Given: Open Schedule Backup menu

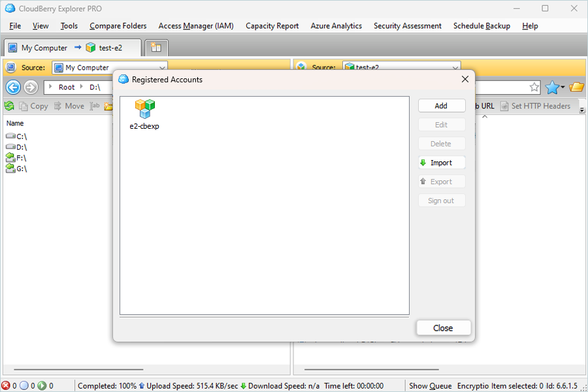Looking at the screenshot, I should point(482,26).
